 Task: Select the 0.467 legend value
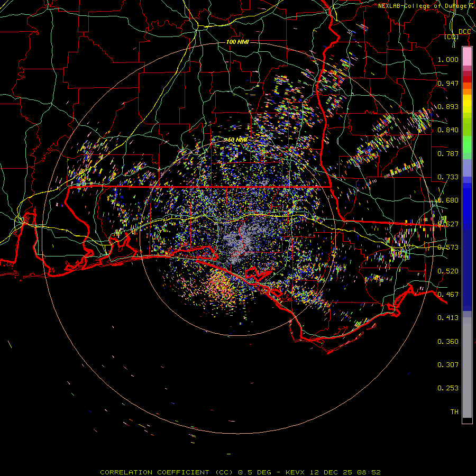click(448, 294)
